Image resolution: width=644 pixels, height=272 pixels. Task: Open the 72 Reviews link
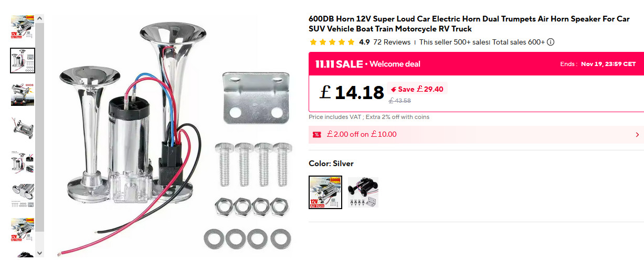click(392, 42)
